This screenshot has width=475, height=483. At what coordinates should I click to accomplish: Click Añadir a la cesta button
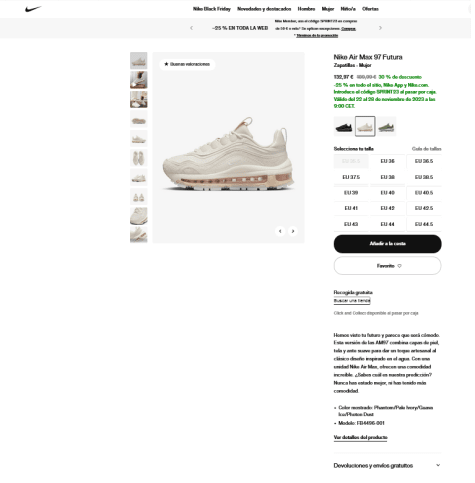click(387, 244)
